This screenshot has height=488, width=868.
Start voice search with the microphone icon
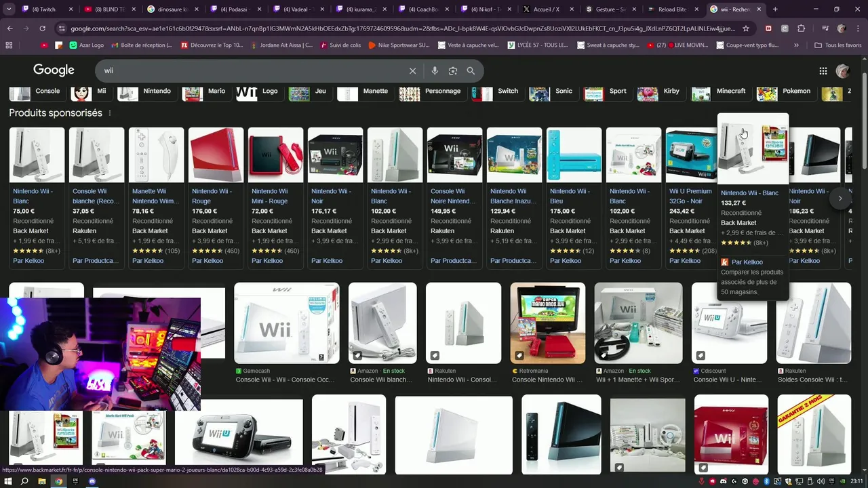coord(435,70)
